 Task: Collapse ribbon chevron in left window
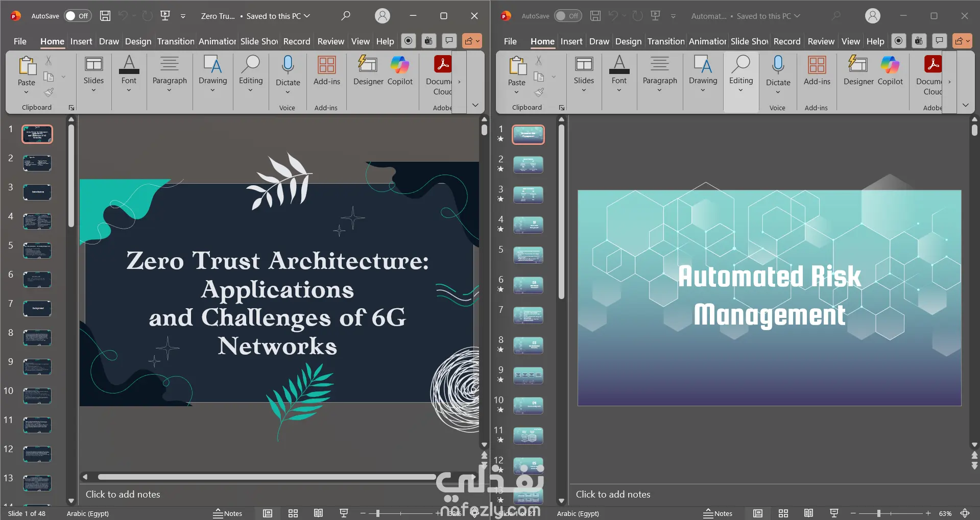click(475, 105)
